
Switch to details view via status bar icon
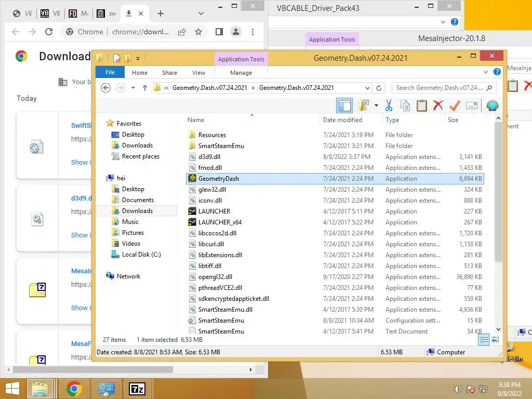tap(484, 339)
